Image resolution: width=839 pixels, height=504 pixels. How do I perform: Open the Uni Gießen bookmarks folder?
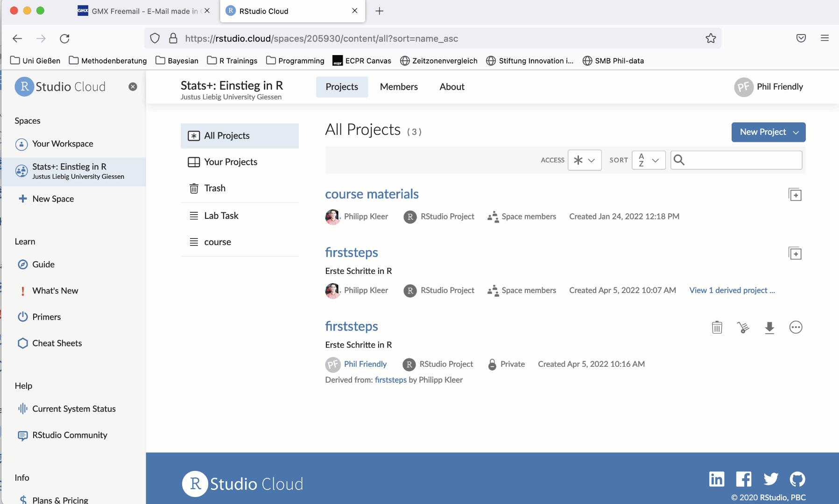pyautogui.click(x=35, y=61)
